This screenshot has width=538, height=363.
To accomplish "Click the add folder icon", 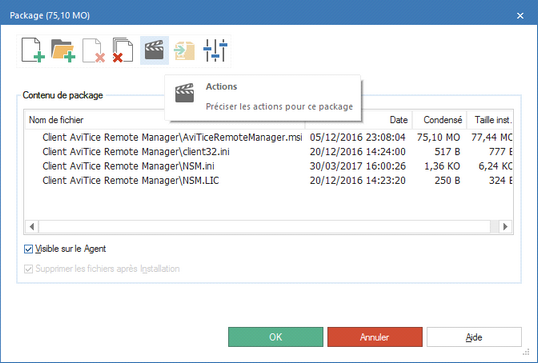I will 63,50.
